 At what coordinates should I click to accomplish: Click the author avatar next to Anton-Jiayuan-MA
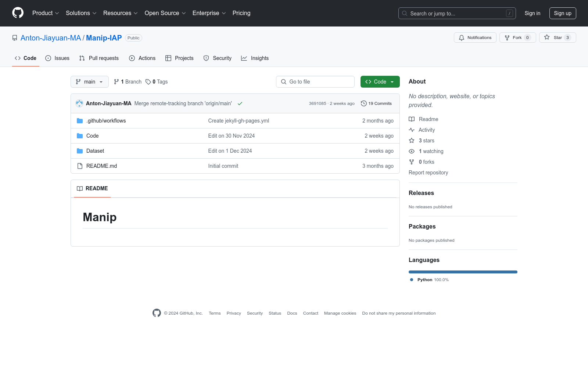point(79,103)
